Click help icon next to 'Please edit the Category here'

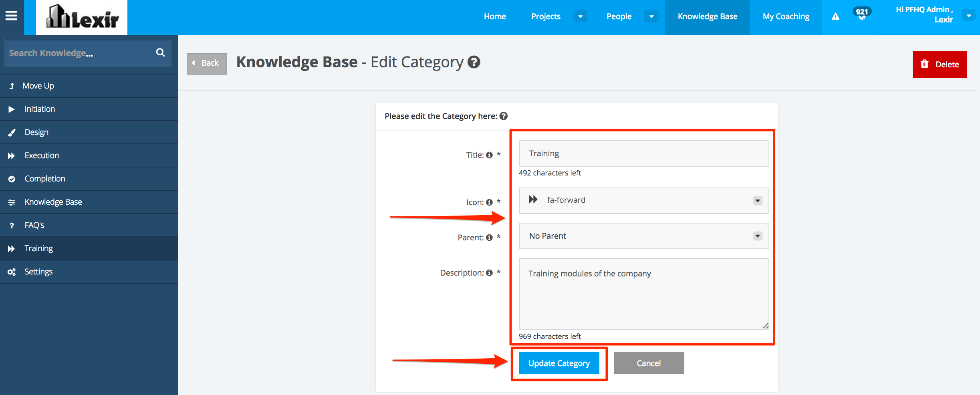504,116
